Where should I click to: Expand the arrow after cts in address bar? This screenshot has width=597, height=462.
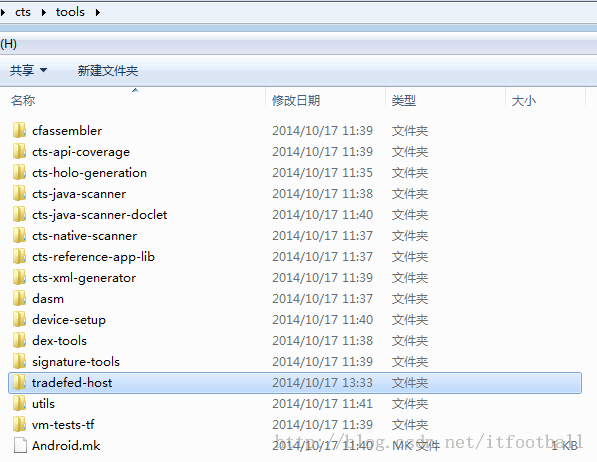tap(44, 13)
